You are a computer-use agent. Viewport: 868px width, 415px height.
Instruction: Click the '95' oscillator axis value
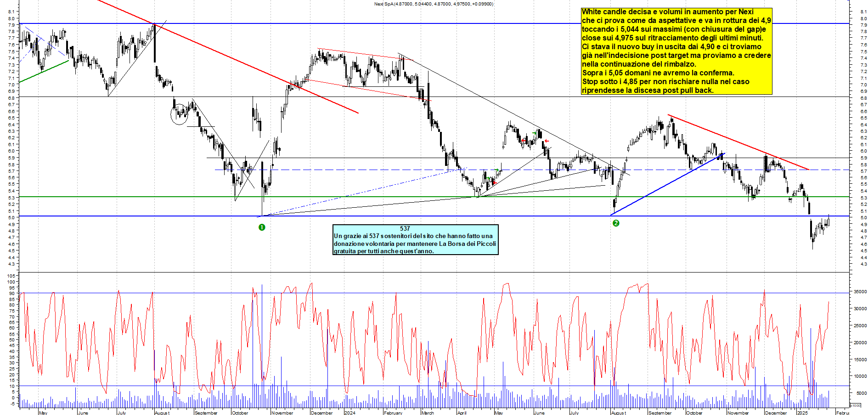[12, 288]
